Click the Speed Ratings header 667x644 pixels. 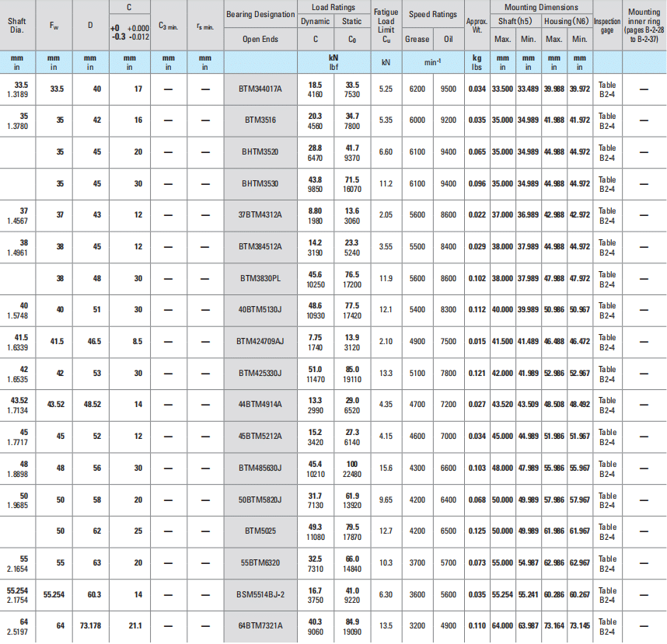point(433,15)
